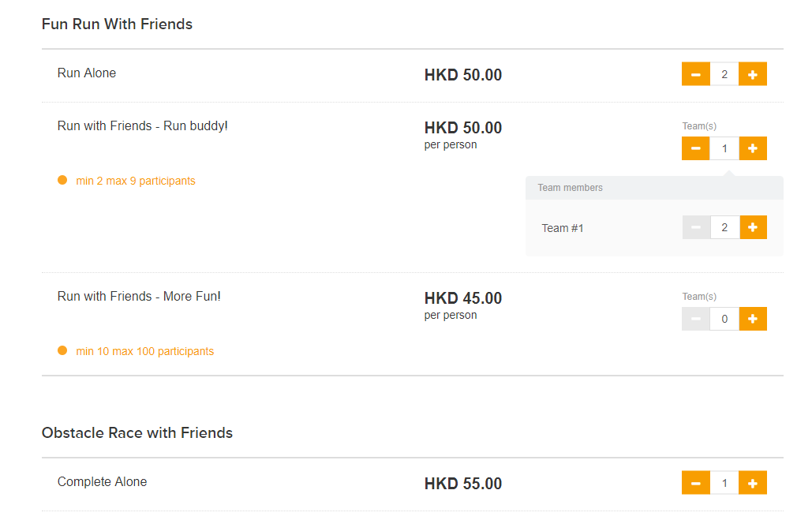Click the min 10 max 100 participants note
This screenshot has width=812, height=520.
(x=145, y=351)
